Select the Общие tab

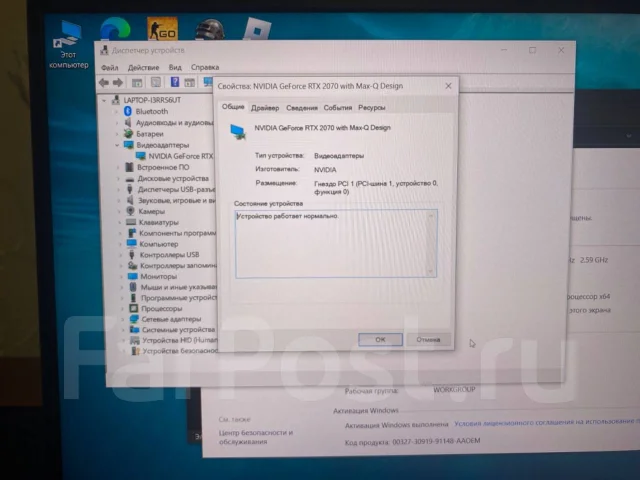[x=233, y=107]
